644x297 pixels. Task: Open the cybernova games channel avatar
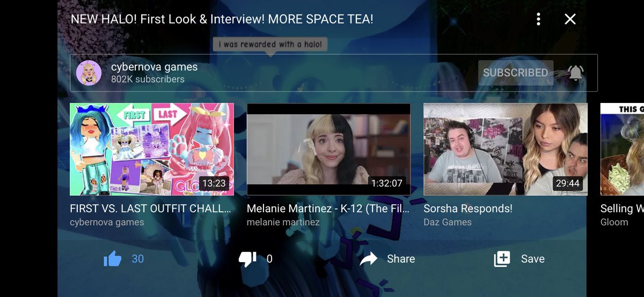coord(89,73)
